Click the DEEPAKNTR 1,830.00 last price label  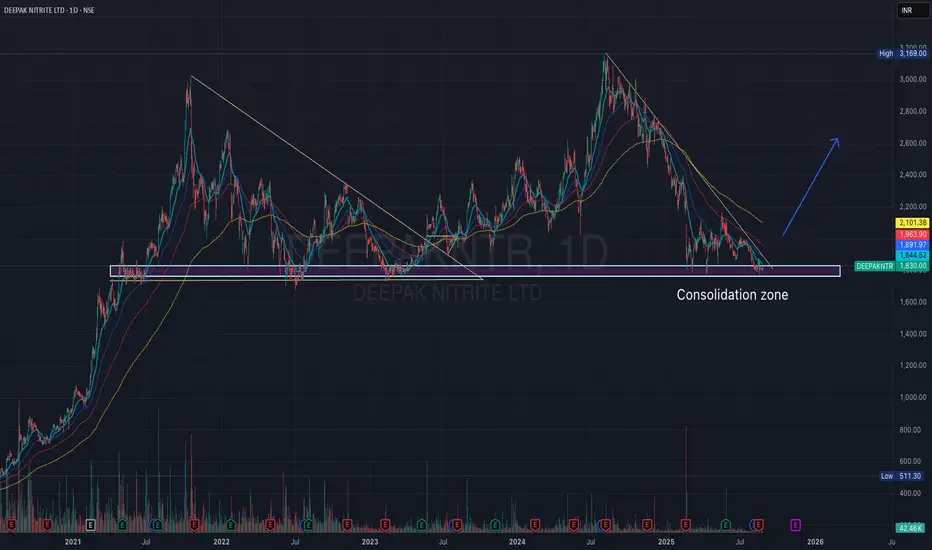coord(892,266)
